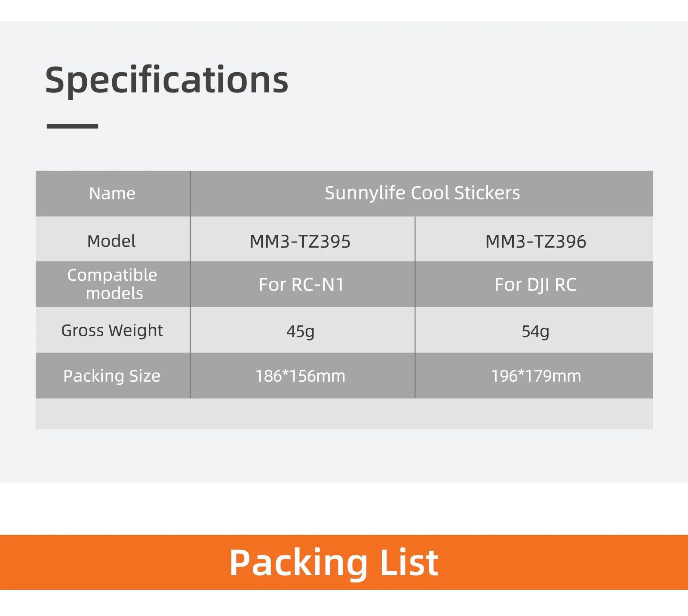Click the Packing List title text

point(334,562)
